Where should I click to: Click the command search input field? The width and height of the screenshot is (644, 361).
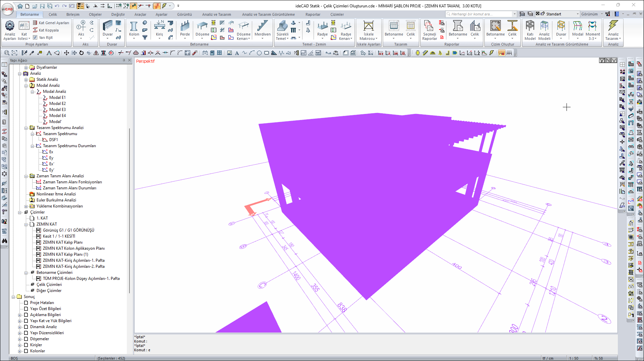[480, 14]
